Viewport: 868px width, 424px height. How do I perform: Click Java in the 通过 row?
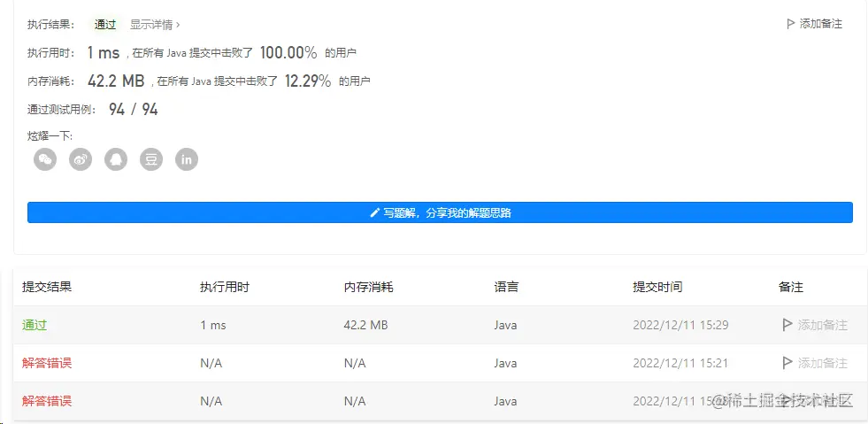[505, 325]
